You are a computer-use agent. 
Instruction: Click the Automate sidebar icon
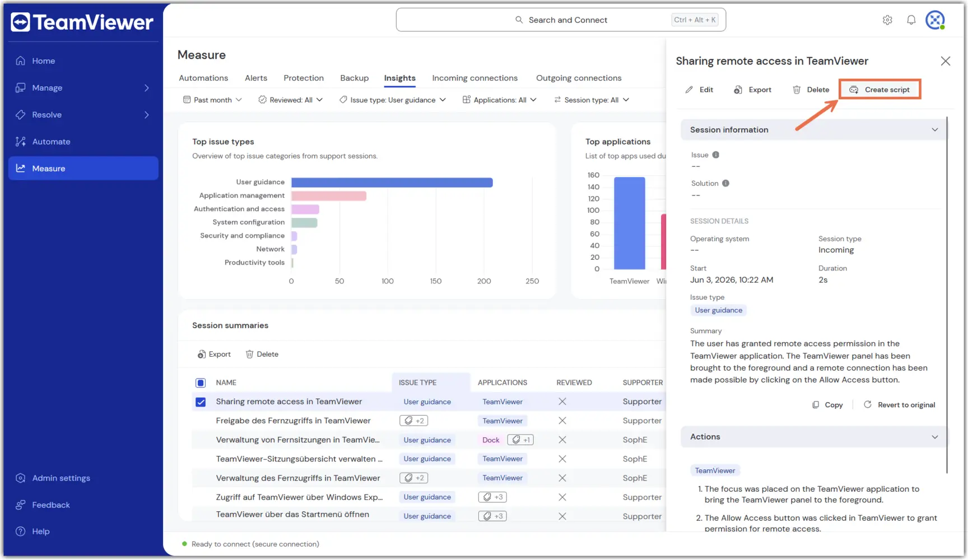21,142
